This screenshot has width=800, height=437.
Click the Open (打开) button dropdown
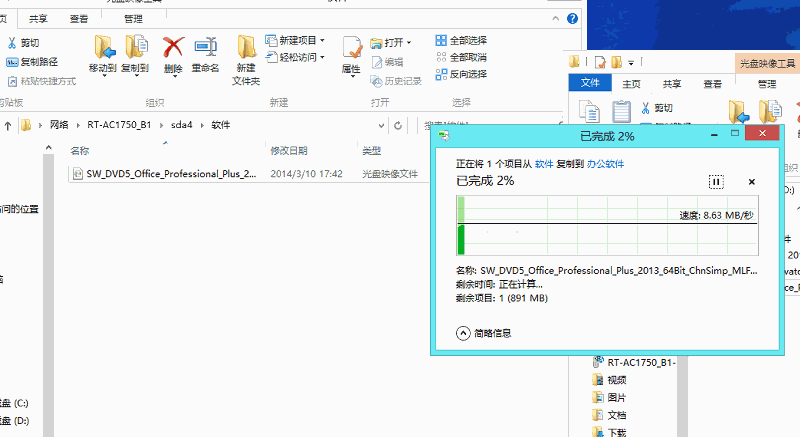pyautogui.click(x=391, y=43)
